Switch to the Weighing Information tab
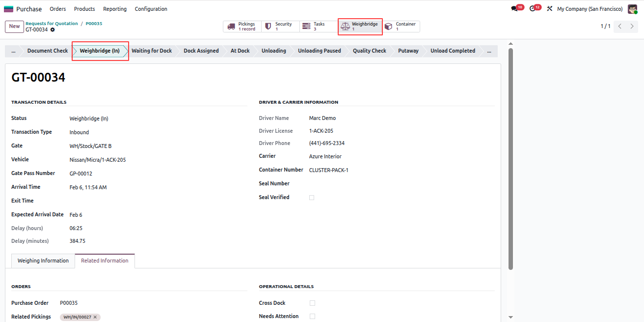 tap(43, 261)
